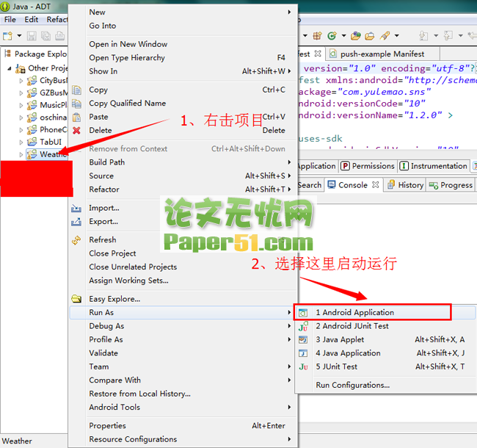Open the Edit menu
The height and width of the screenshot is (448, 477).
tap(31, 20)
